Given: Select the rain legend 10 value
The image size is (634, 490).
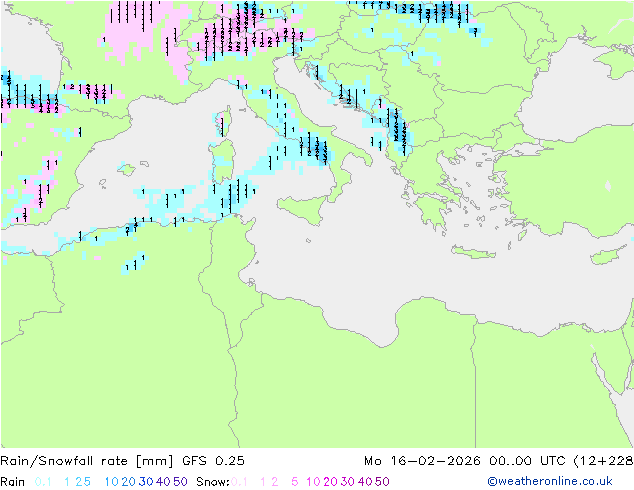Looking at the screenshot, I should (112, 482).
